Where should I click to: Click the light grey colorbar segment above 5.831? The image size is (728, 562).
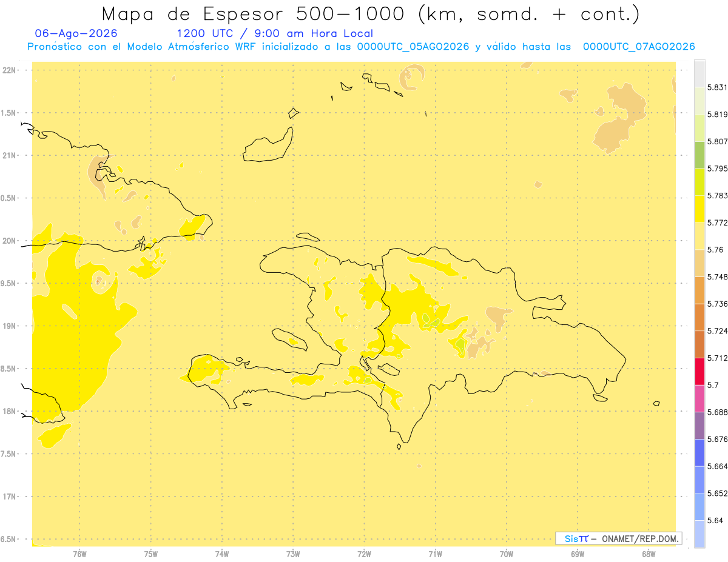click(x=699, y=73)
